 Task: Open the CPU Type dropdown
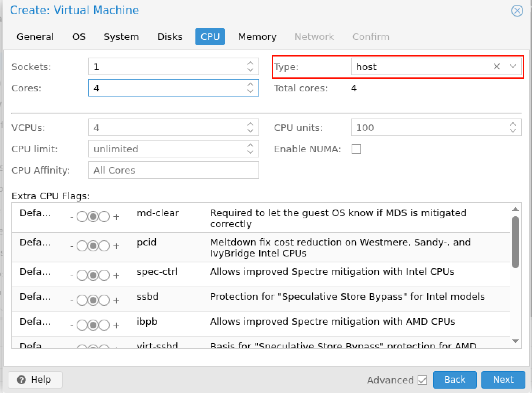click(513, 66)
